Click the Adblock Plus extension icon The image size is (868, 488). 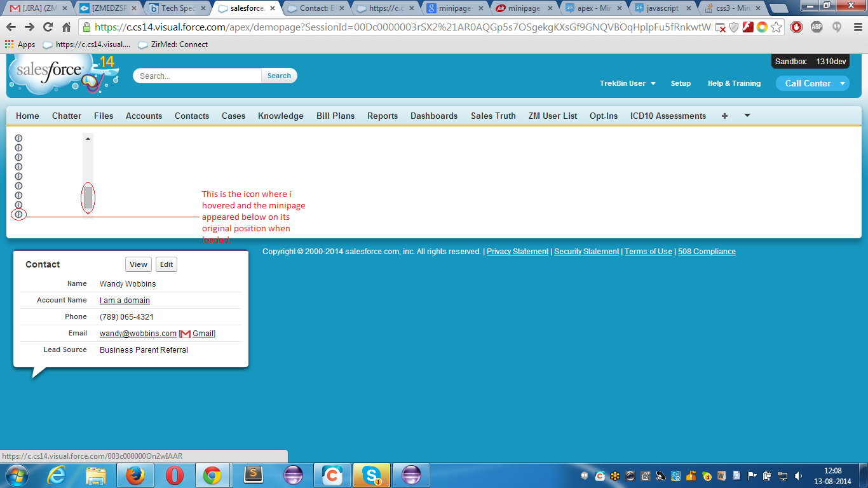[x=817, y=27]
